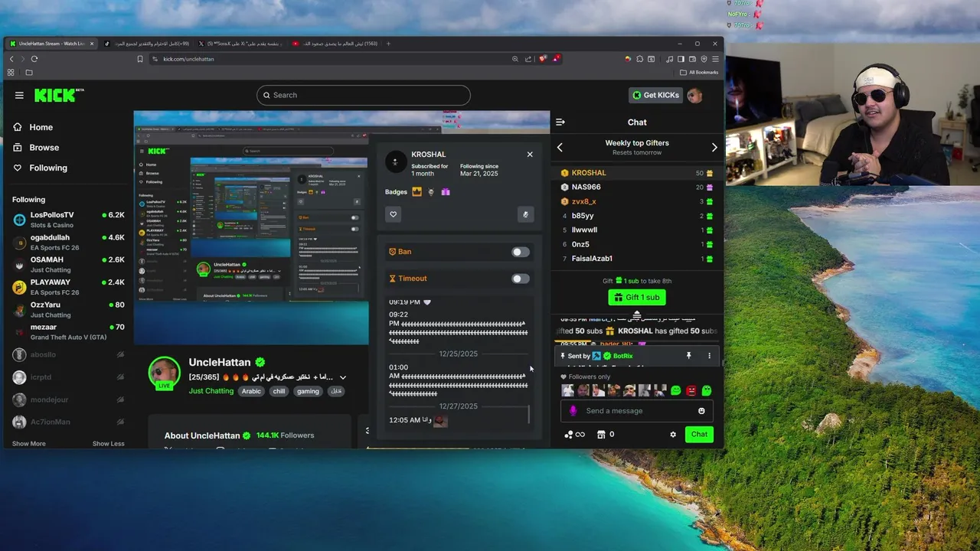This screenshot has height=551, width=980.
Task: Open the shop icon beside the 0 counter
Action: 601,435
